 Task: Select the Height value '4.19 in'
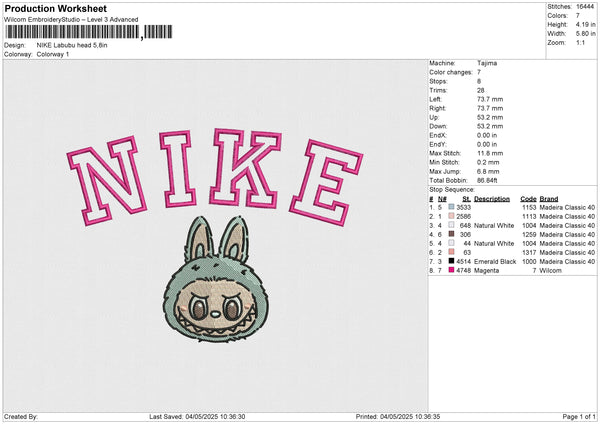tap(585, 24)
